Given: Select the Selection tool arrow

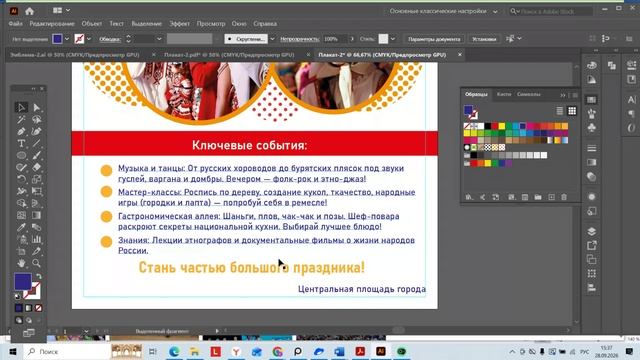Looking at the screenshot, I should click(21, 107).
